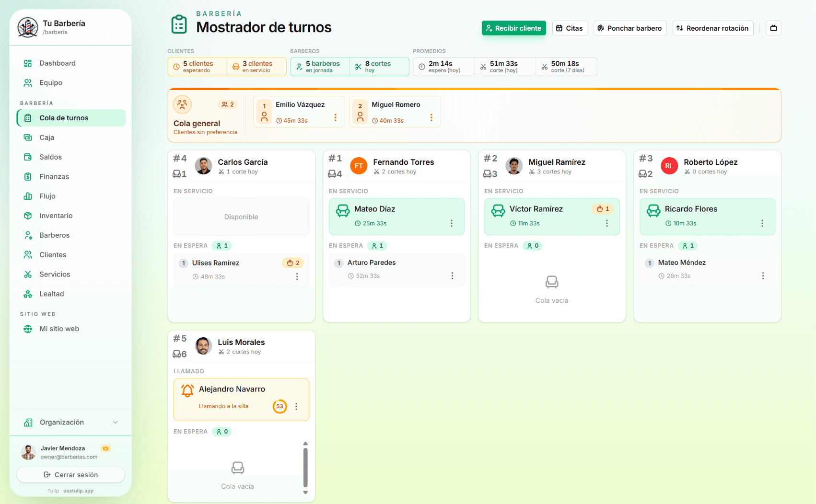Open three-dot menu for Mateo Díaz
Screen dimensions: 816x504
click(451, 223)
